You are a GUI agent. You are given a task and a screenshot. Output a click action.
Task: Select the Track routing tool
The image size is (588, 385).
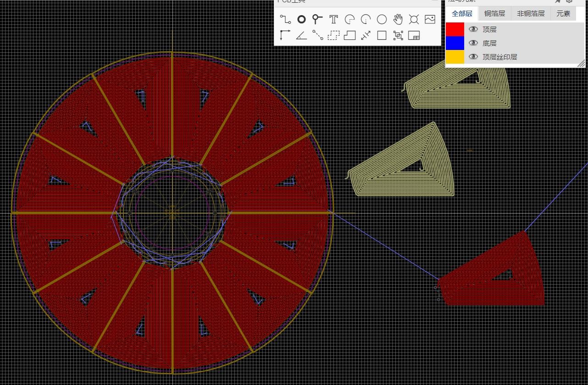point(285,19)
